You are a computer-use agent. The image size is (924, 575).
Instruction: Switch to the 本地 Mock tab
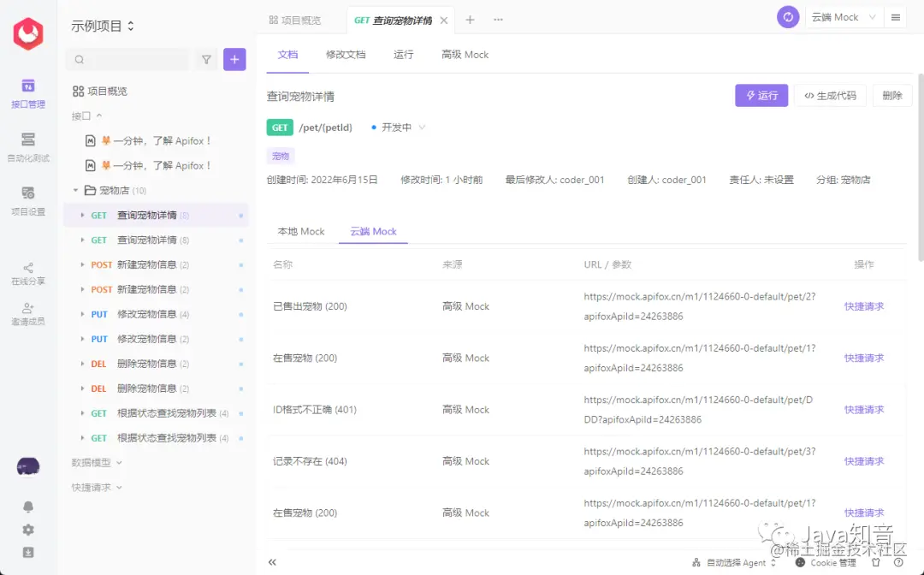301,231
